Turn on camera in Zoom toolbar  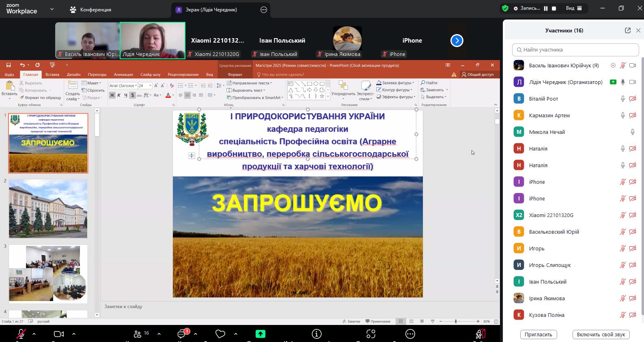59,334
